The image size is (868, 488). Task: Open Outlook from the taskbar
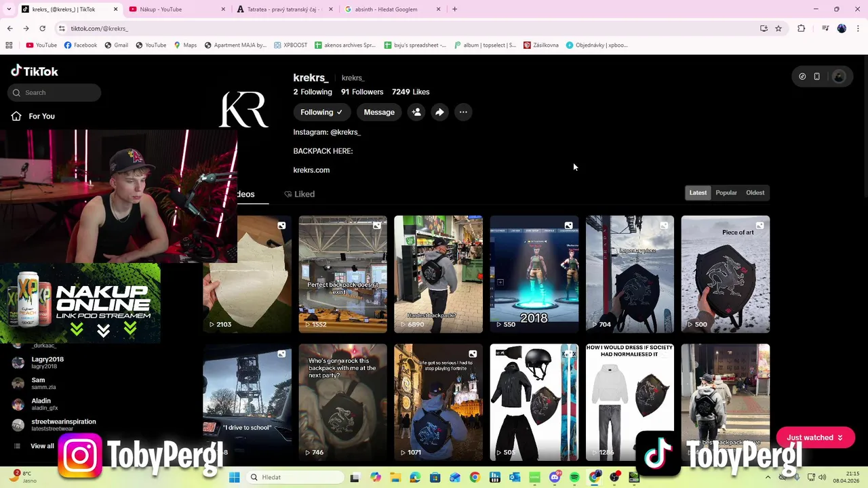click(x=515, y=477)
